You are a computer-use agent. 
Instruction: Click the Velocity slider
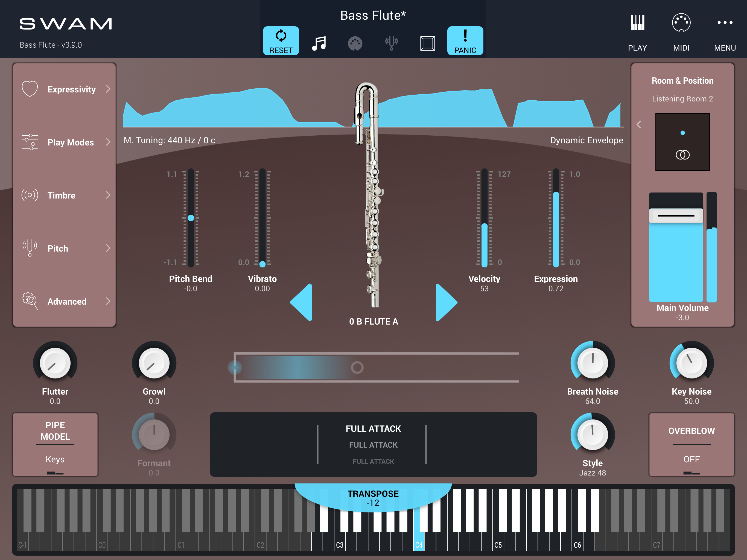pyautogui.click(x=484, y=218)
